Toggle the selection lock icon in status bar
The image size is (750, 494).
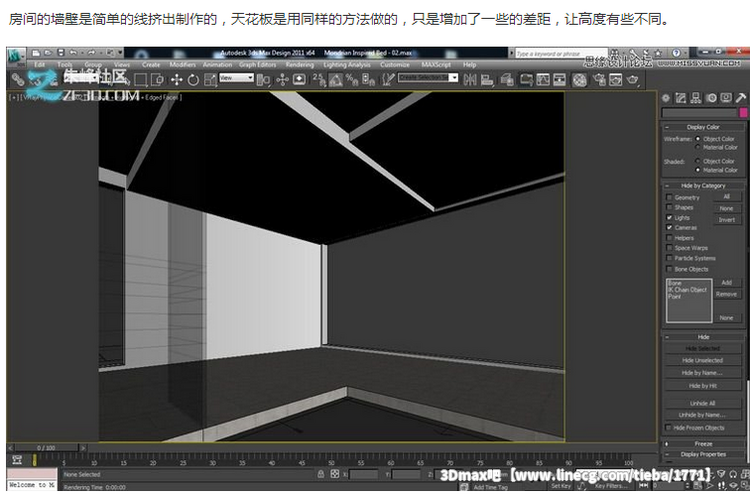[320, 474]
